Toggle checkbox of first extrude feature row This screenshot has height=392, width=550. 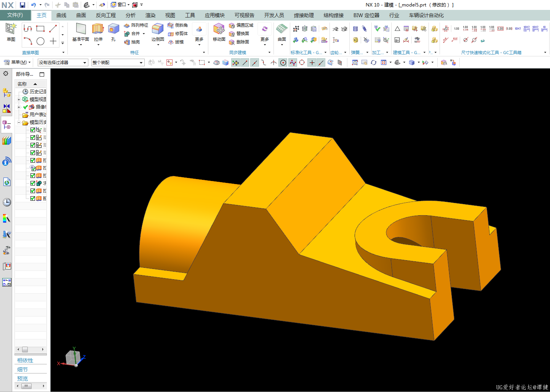(33, 160)
